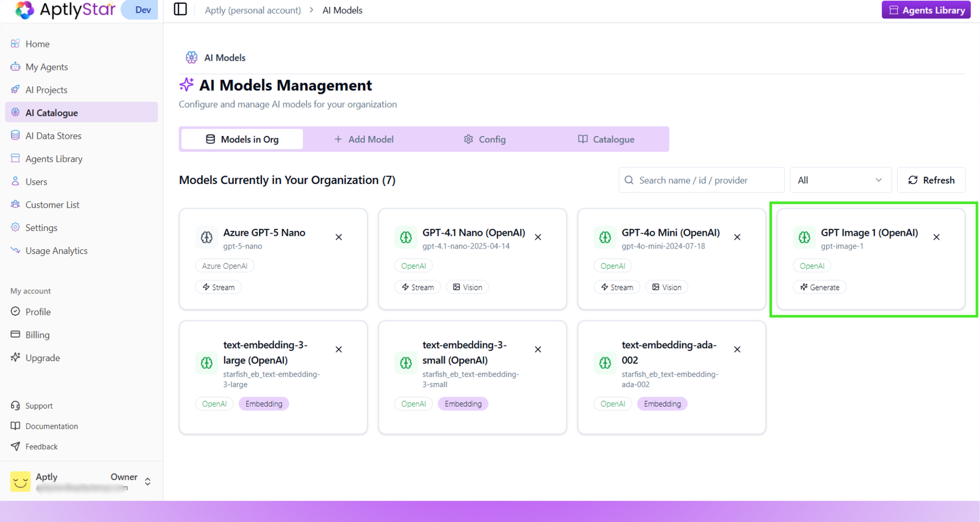This screenshot has width=980, height=522.
Task: Remove GPT-4o Mini (OpenAI) model
Action: 737,237
